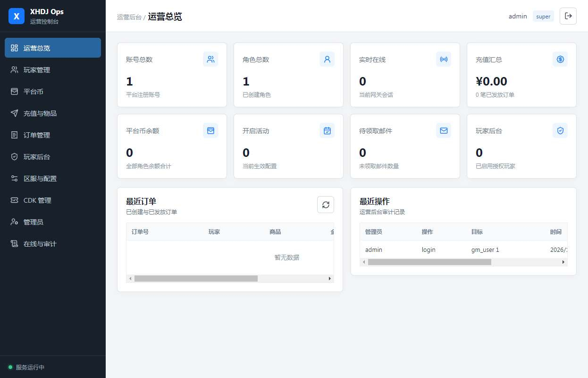Screen dimensions: 588x378
Task: Open 区服与配置 menu item
Action: 53,178
